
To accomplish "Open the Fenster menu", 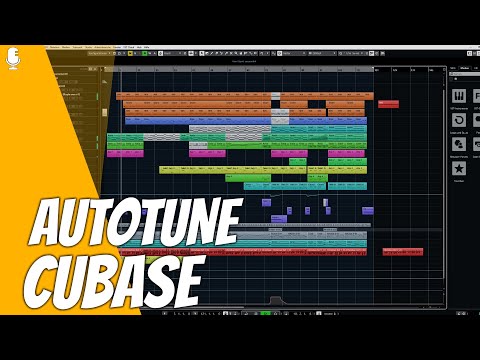I will click(117, 47).
